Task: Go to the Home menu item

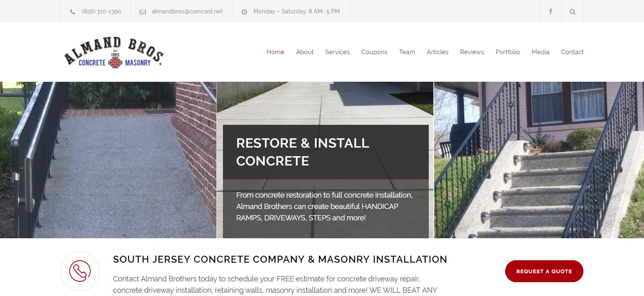Action: point(275,52)
